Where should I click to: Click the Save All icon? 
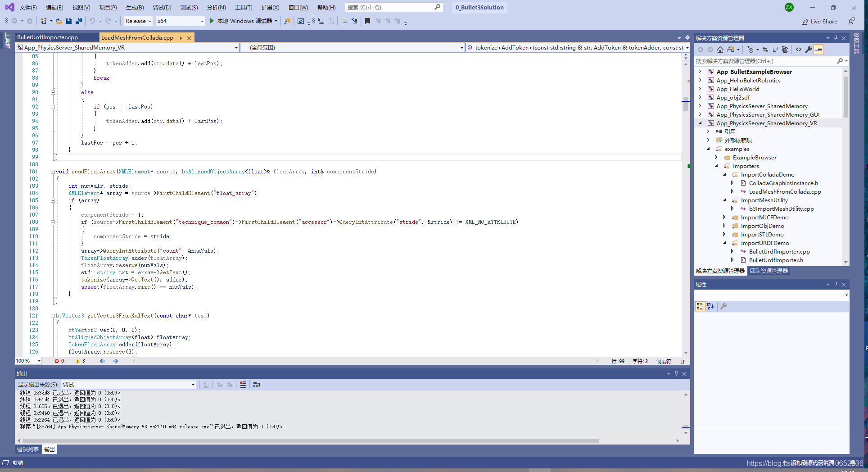[x=78, y=21]
